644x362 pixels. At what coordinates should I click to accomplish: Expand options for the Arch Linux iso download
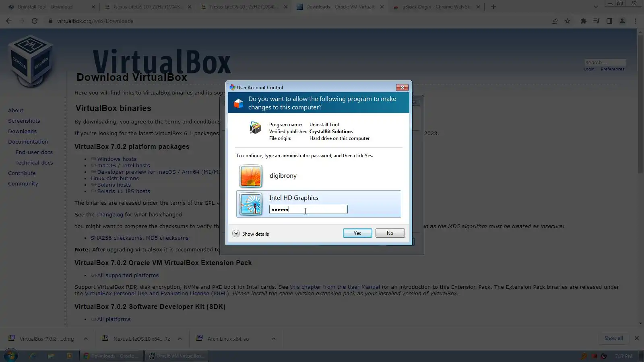[274, 339]
